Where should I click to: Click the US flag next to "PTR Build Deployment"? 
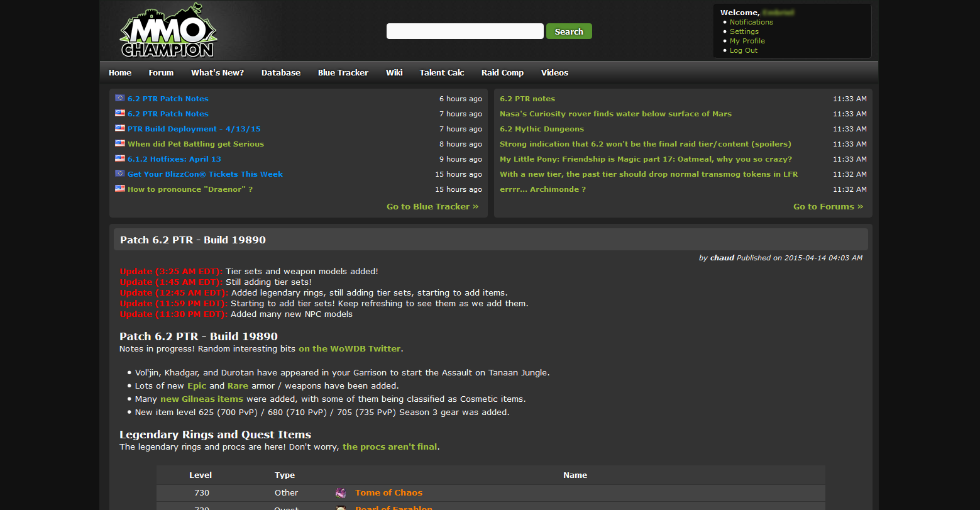tap(119, 128)
